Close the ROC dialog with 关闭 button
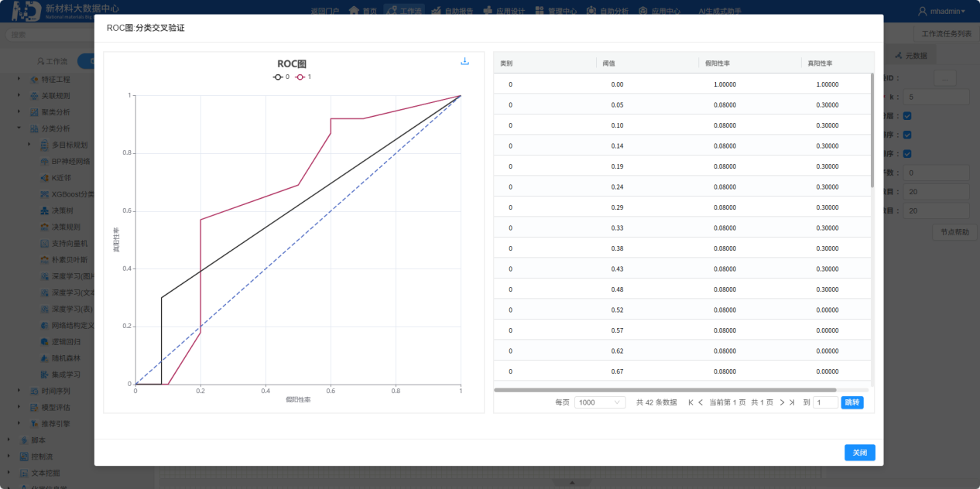 point(859,453)
